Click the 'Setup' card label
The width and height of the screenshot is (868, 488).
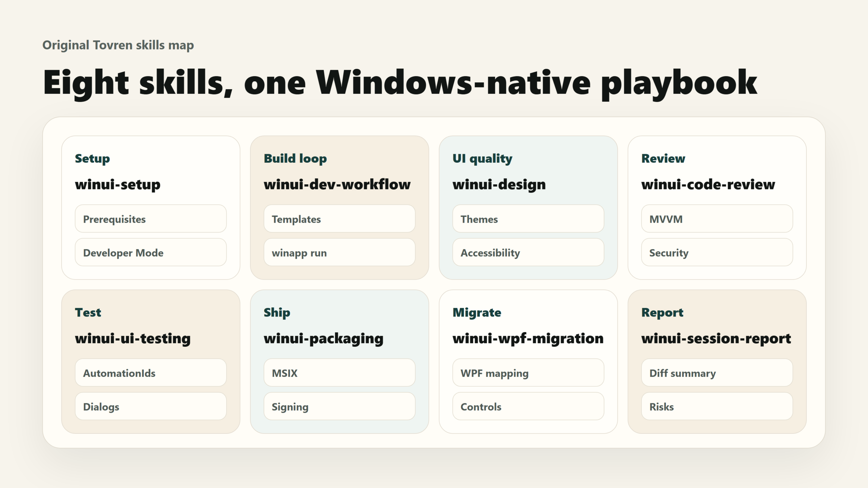pyautogui.click(x=92, y=159)
